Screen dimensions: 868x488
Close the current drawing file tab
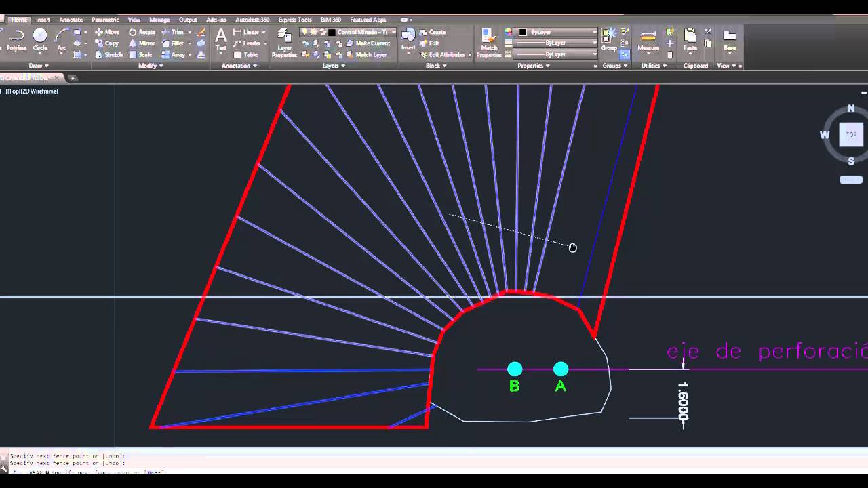(58, 78)
